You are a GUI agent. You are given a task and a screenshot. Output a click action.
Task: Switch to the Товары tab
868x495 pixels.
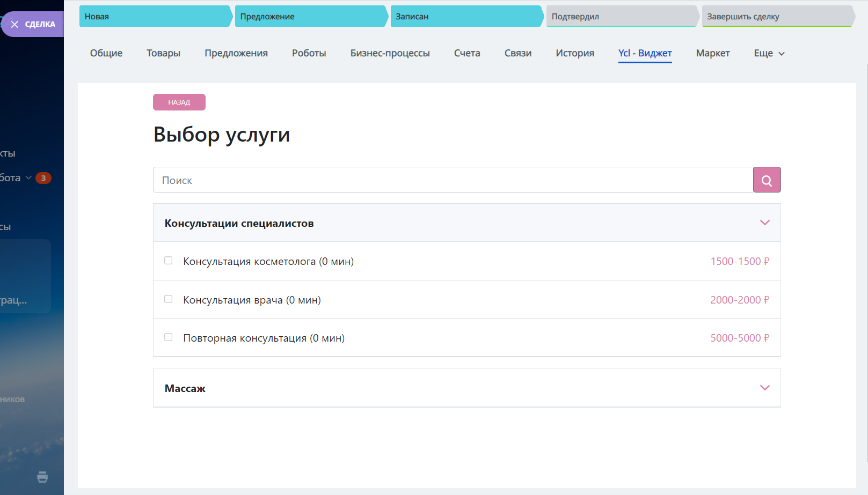click(163, 53)
